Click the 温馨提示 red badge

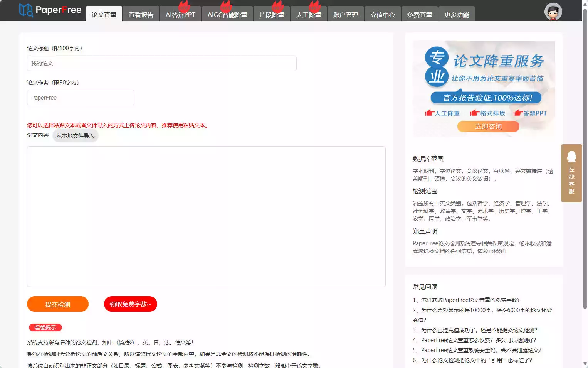(x=45, y=327)
